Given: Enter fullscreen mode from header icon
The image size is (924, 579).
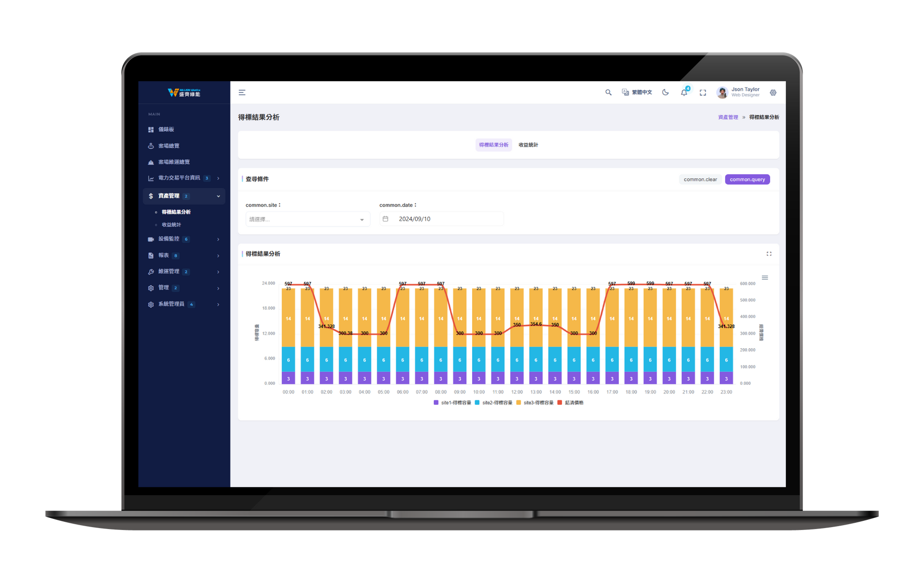Looking at the screenshot, I should 703,92.
